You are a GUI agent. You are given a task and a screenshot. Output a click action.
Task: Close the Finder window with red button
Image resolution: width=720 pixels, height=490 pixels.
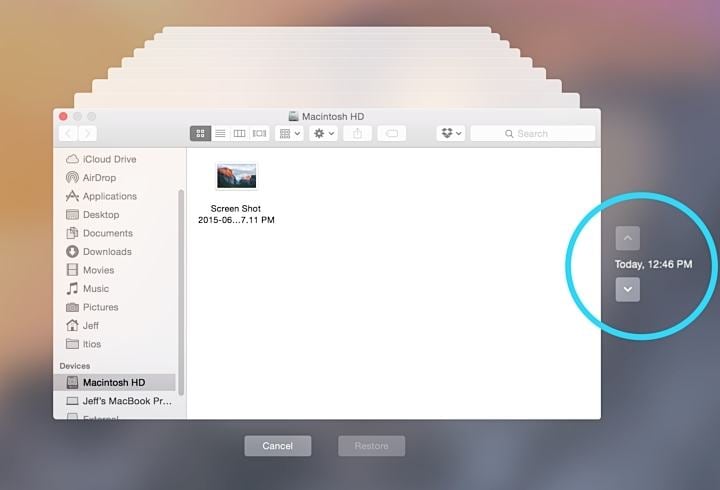tap(63, 116)
